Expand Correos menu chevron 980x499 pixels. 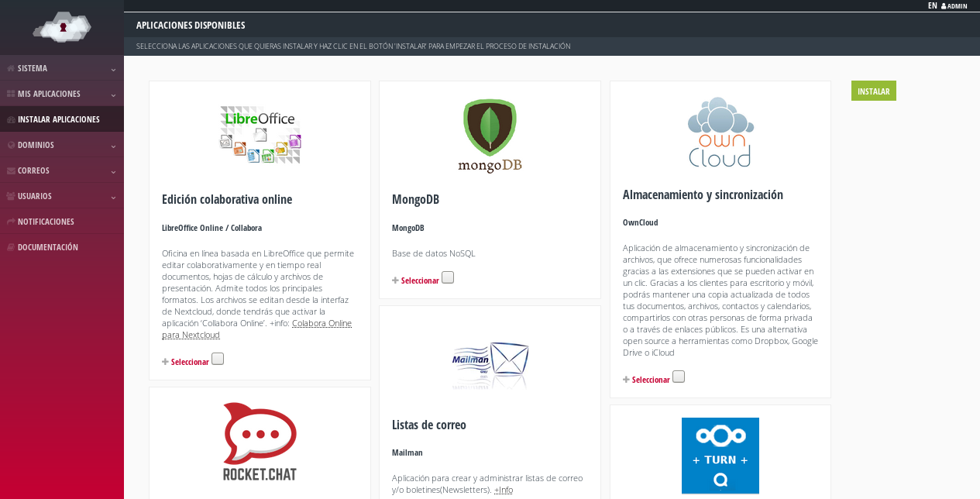(113, 171)
